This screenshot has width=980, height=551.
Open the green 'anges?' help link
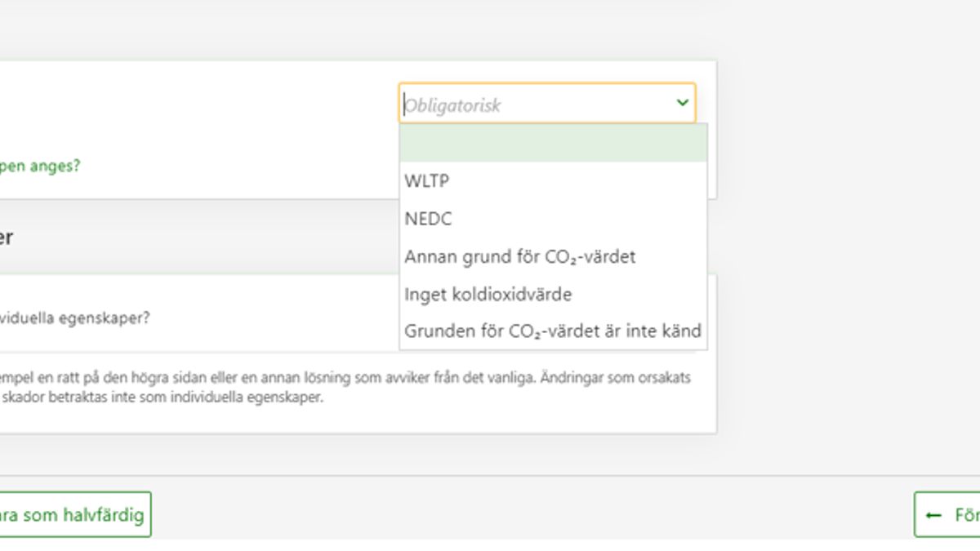pos(41,166)
